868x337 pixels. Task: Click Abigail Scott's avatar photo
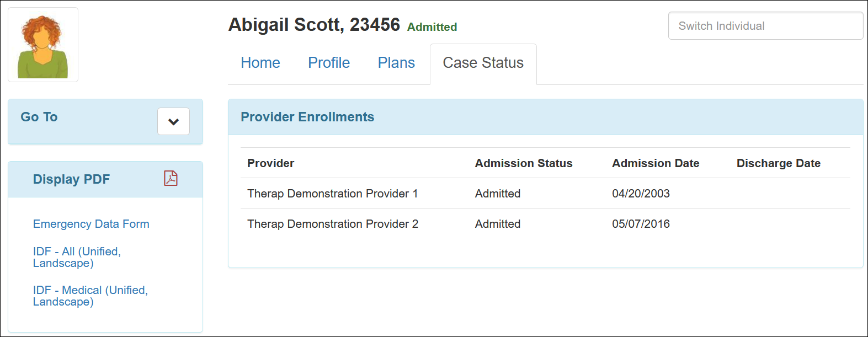click(x=43, y=45)
